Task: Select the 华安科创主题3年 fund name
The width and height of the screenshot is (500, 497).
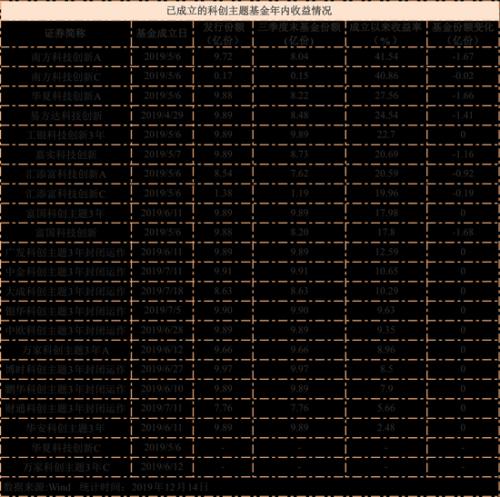Action: [66, 428]
